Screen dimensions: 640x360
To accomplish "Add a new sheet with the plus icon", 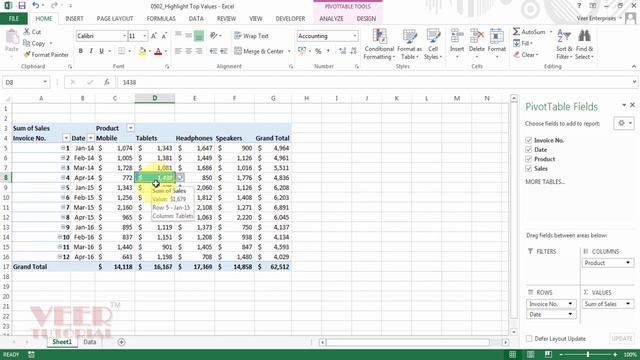I will (121, 342).
